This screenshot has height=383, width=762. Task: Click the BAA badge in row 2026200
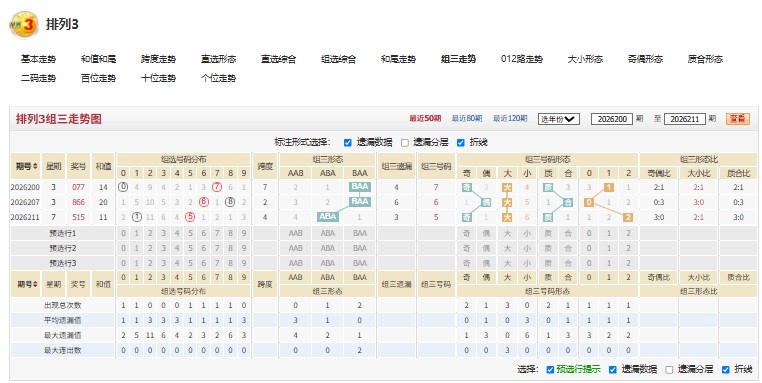point(360,187)
